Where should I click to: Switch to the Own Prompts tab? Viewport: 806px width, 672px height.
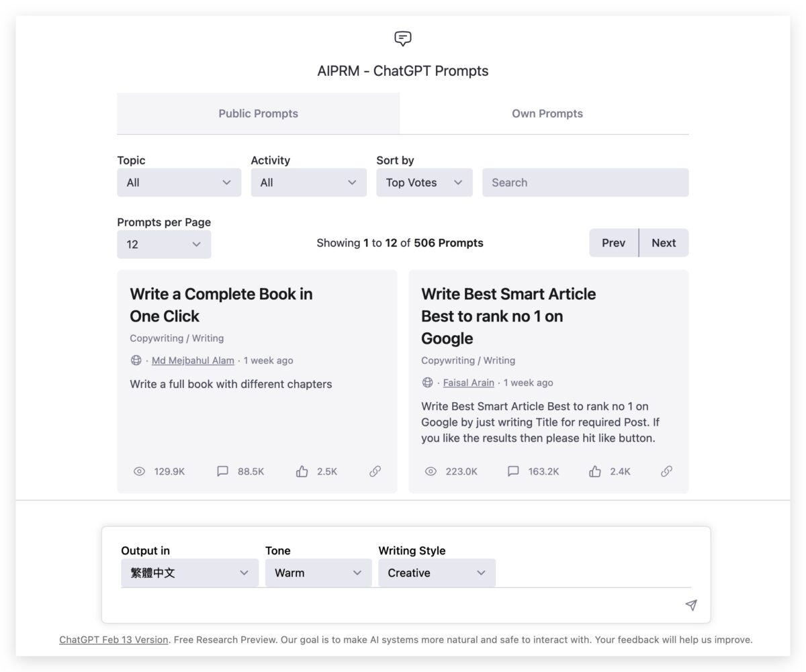[x=547, y=113]
